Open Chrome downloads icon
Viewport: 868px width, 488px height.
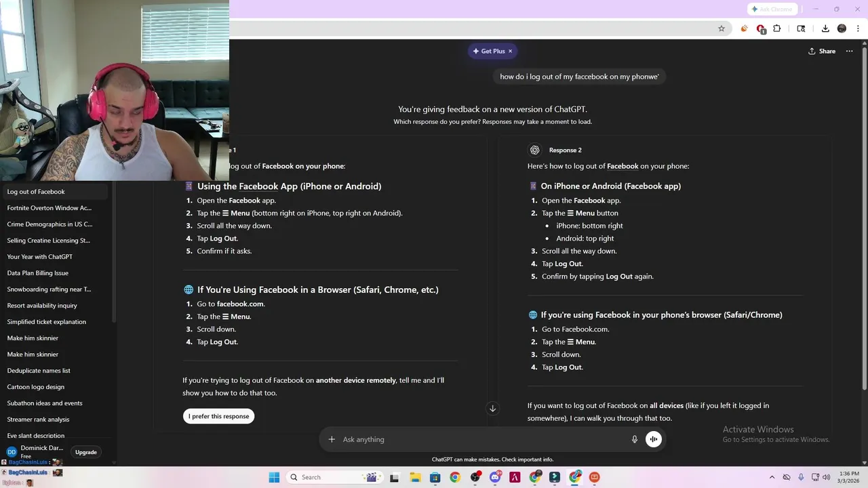click(825, 28)
